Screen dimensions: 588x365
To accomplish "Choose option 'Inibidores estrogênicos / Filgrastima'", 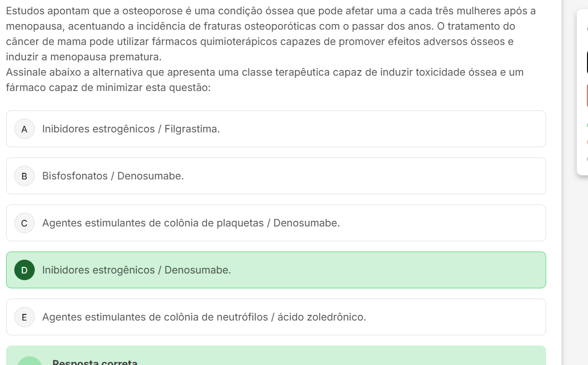I will [131, 129].
